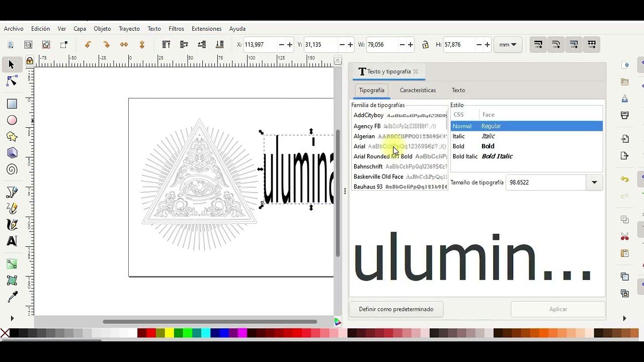Toggle width/height ratio lock
The width and height of the screenshot is (644, 362).
(x=425, y=45)
